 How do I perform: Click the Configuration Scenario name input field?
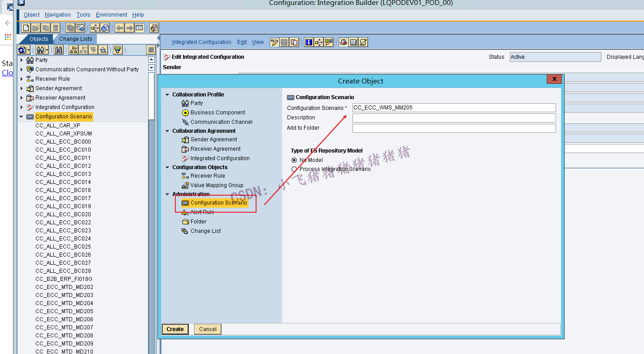(x=454, y=108)
